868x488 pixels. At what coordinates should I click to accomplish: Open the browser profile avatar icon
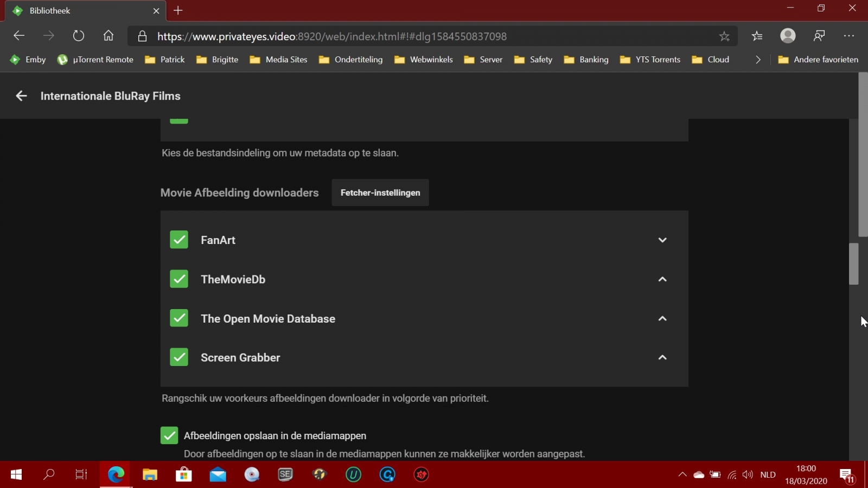click(x=788, y=36)
